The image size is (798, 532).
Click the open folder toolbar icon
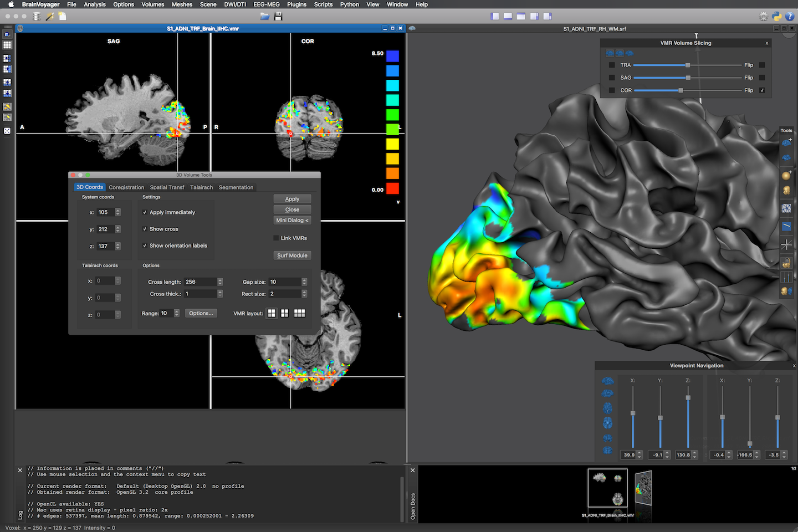click(x=265, y=16)
